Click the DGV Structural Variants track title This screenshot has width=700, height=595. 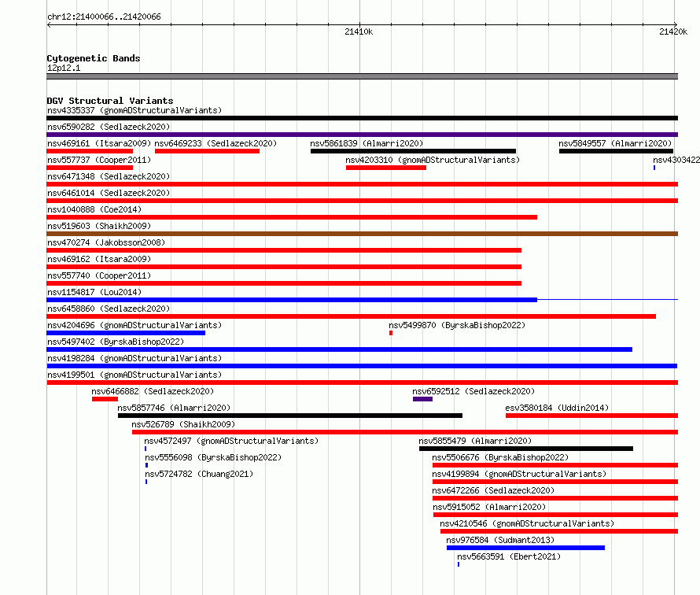pyautogui.click(x=110, y=101)
